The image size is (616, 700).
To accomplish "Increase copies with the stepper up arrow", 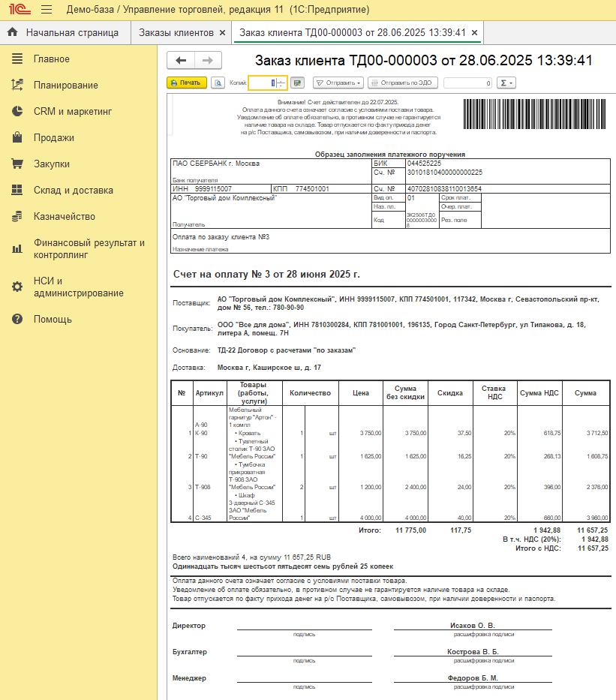I will (x=281, y=80).
